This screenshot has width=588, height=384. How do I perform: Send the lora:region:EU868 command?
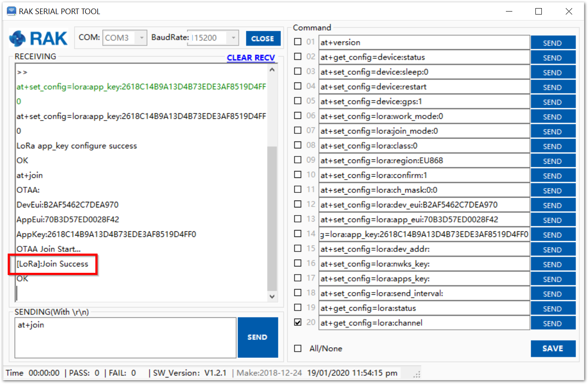tap(553, 161)
